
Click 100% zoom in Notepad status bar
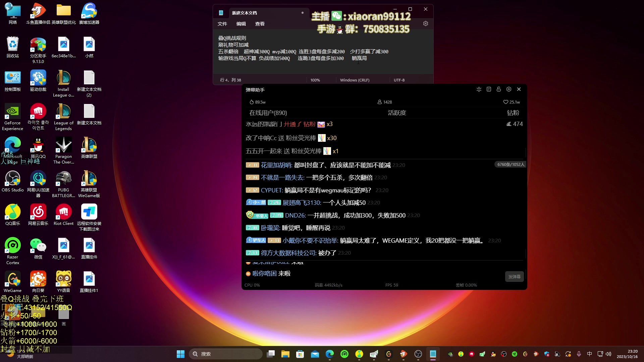[315, 80]
